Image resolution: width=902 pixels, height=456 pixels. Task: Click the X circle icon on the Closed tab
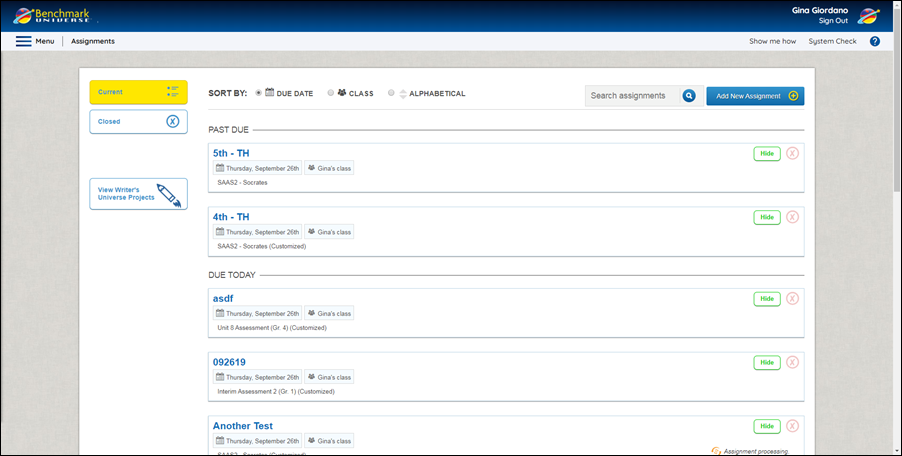click(x=173, y=121)
